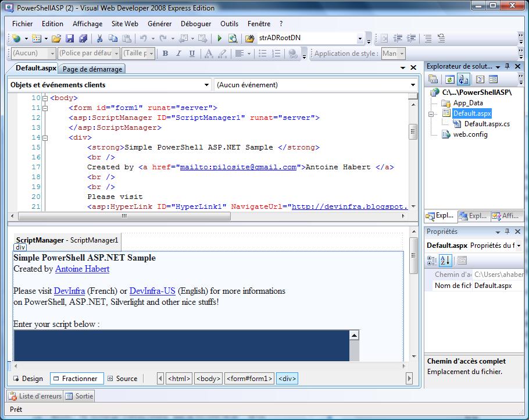Click the View in Browser icon

coord(233,38)
